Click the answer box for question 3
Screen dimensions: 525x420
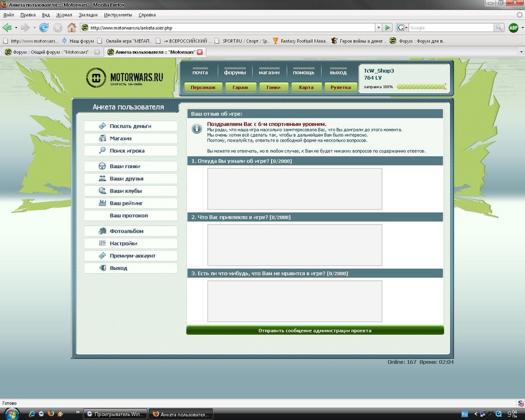pos(295,301)
